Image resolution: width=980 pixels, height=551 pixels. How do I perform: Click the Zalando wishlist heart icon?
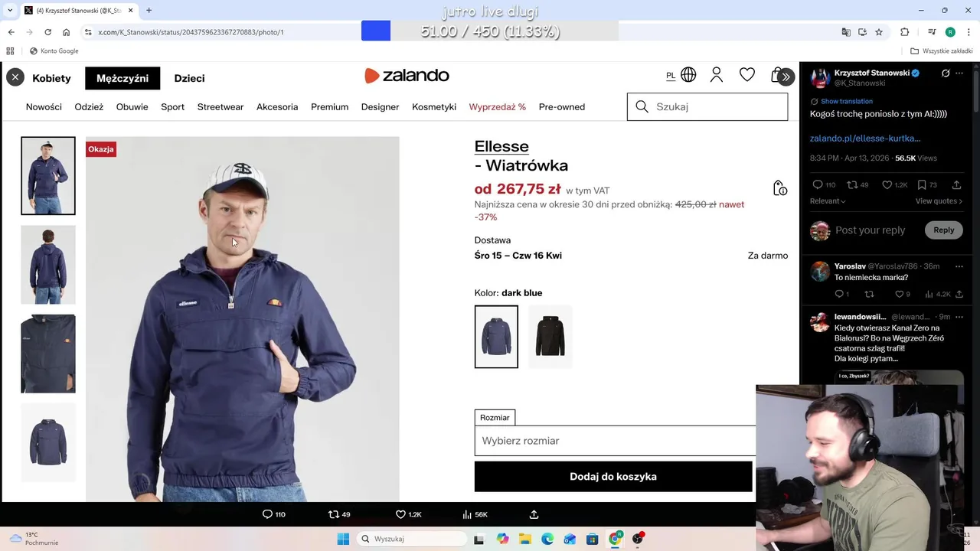[747, 75]
